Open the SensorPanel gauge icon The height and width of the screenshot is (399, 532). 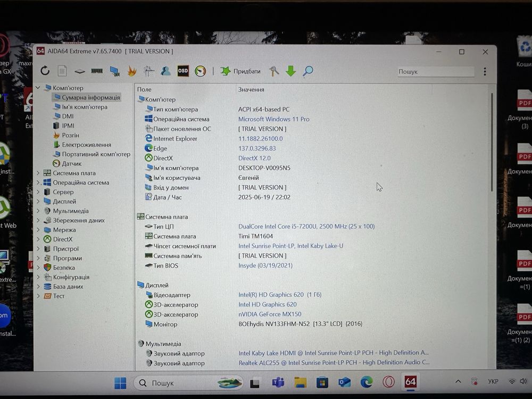[200, 71]
